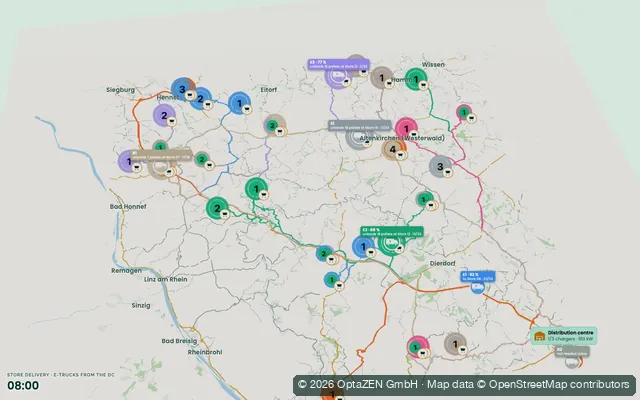Select the large green 2 cluster near Bad Honnef
The height and width of the screenshot is (400, 640).
[217, 208]
